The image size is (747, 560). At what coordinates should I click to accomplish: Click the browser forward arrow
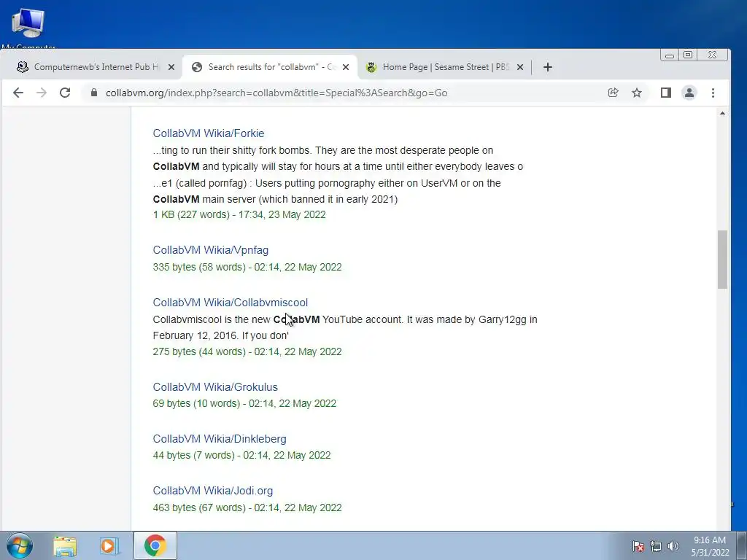(x=42, y=93)
